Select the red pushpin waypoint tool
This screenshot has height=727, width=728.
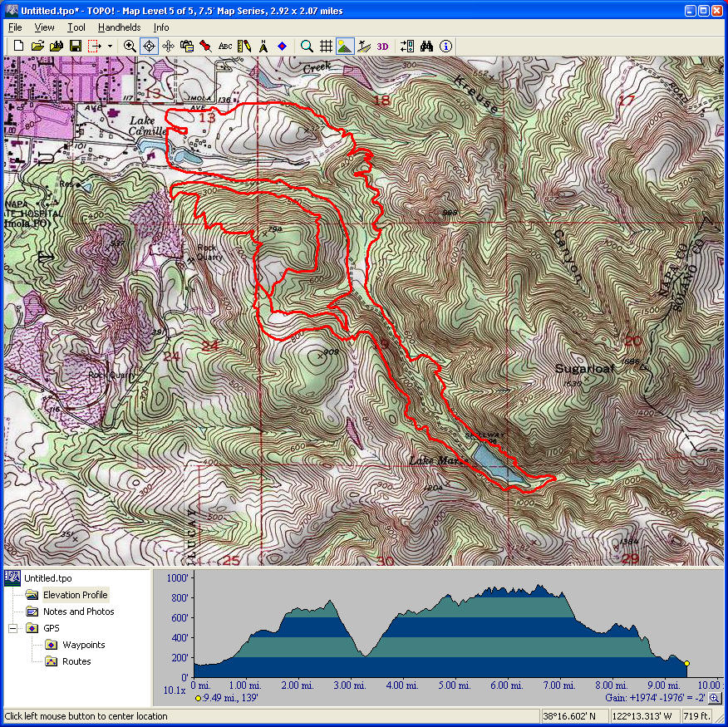(205, 47)
